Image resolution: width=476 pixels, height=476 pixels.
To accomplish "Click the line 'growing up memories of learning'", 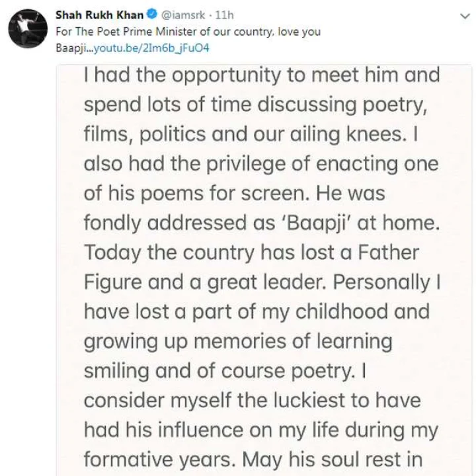I will 238,342.
